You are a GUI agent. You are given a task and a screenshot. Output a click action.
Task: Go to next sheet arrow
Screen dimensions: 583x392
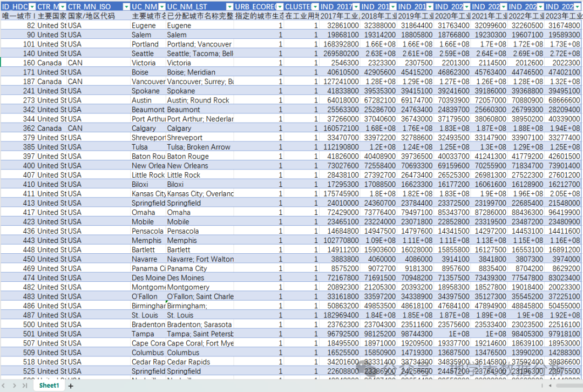(14, 386)
